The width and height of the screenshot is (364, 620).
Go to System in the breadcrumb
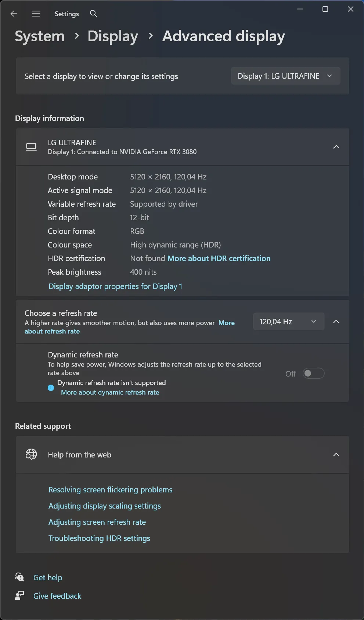[40, 36]
